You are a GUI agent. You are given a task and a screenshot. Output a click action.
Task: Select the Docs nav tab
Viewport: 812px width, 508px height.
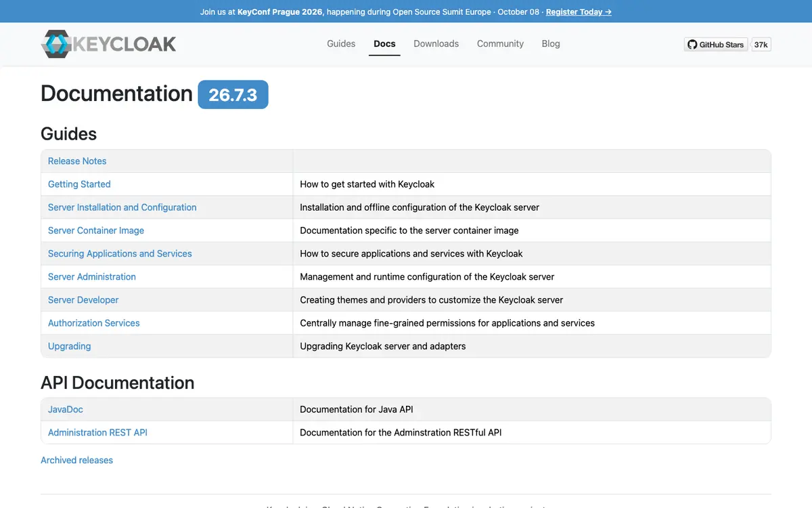[x=384, y=43]
